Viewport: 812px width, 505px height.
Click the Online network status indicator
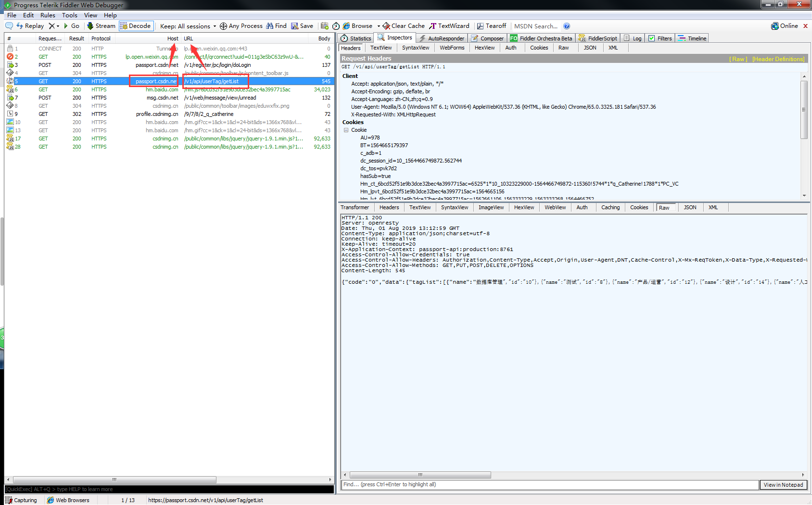(785, 26)
